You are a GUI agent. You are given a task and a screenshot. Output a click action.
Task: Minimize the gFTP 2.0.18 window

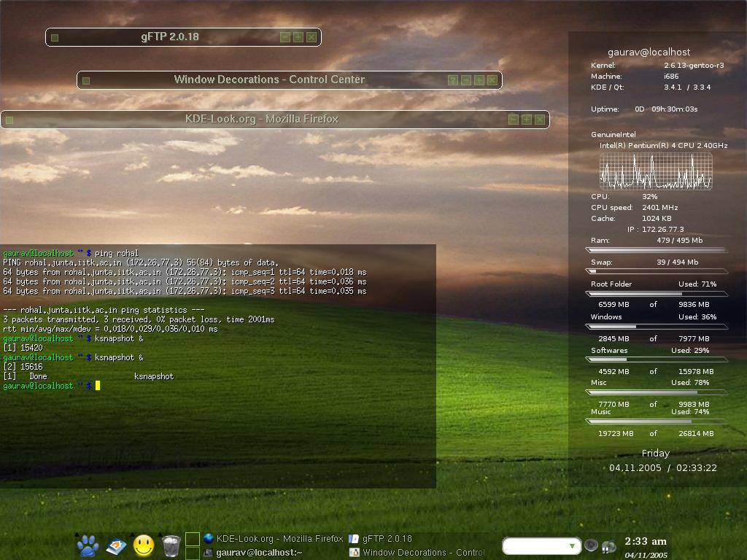coord(285,37)
